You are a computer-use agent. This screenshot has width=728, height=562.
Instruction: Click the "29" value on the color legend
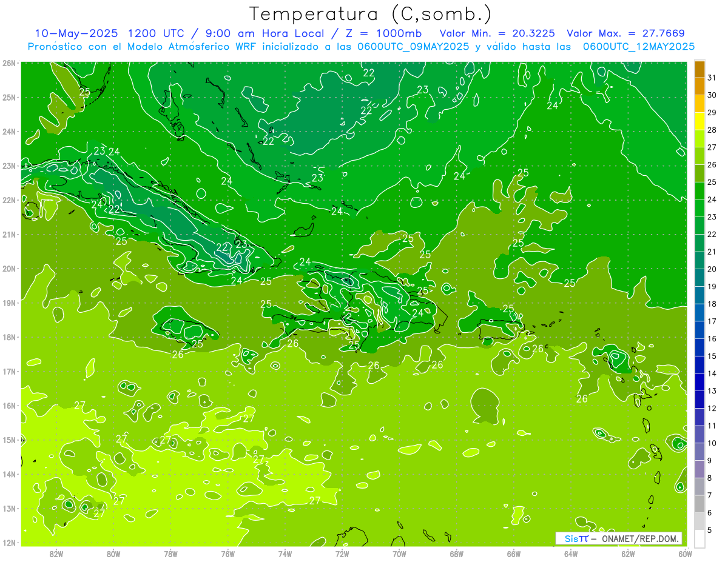712,113
